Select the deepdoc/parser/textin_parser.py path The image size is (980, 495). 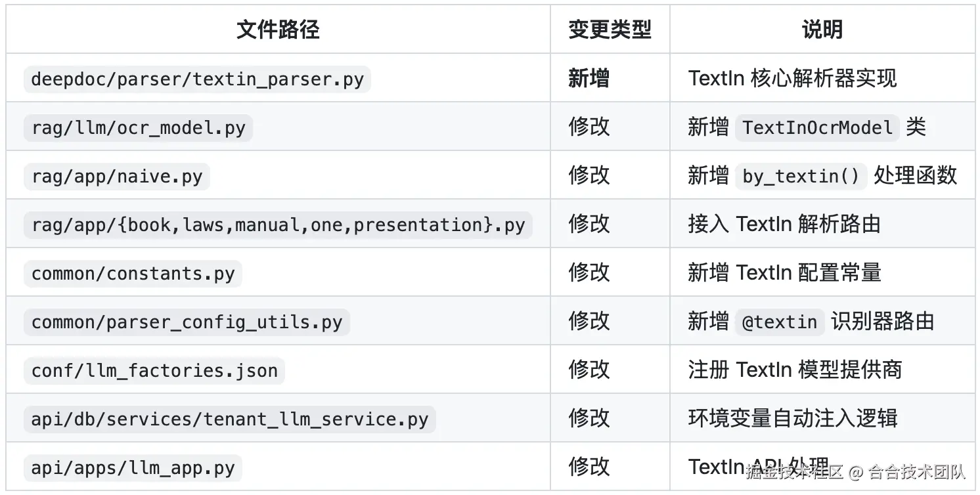197,79
